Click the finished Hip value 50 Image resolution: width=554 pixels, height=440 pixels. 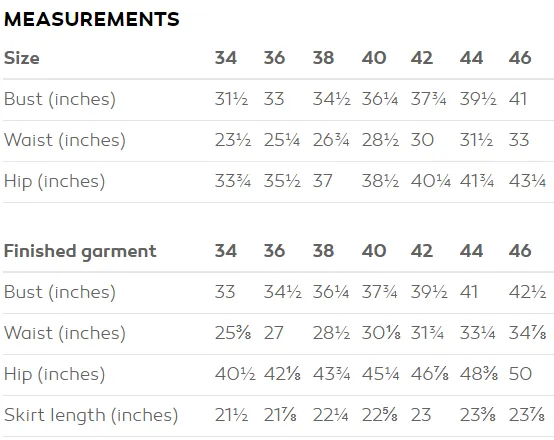point(520,374)
